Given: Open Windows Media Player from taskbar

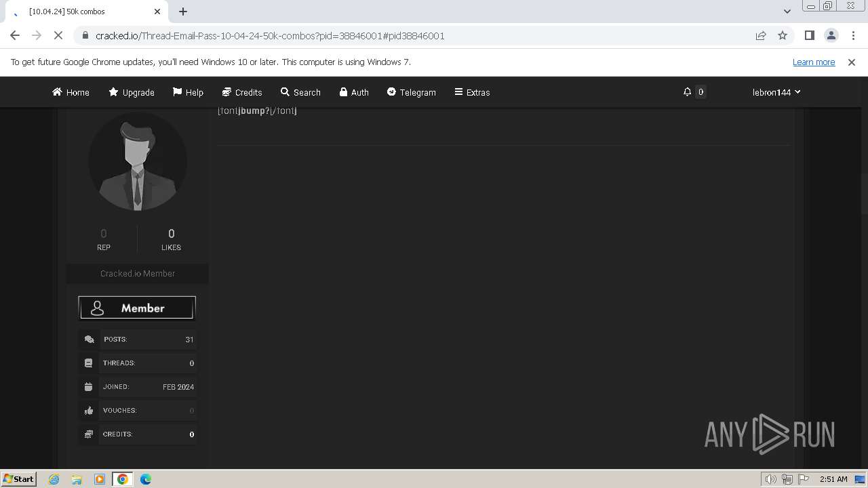Looking at the screenshot, I should coord(100,479).
